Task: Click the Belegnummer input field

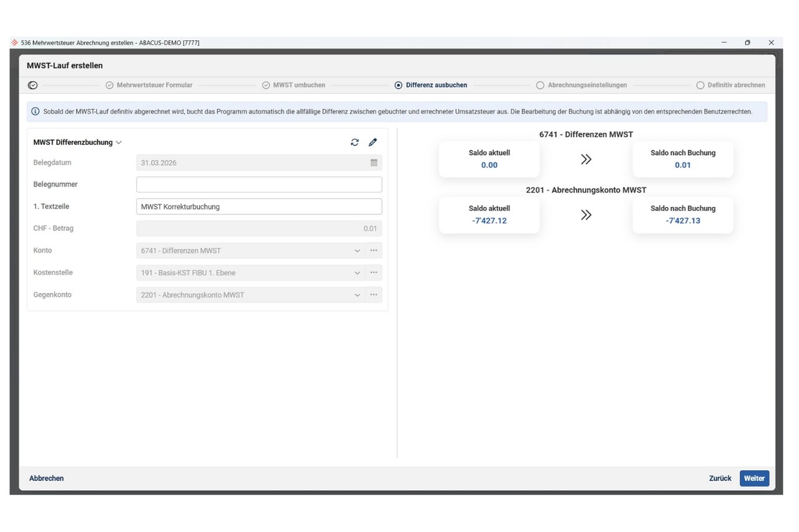Action: (258, 185)
